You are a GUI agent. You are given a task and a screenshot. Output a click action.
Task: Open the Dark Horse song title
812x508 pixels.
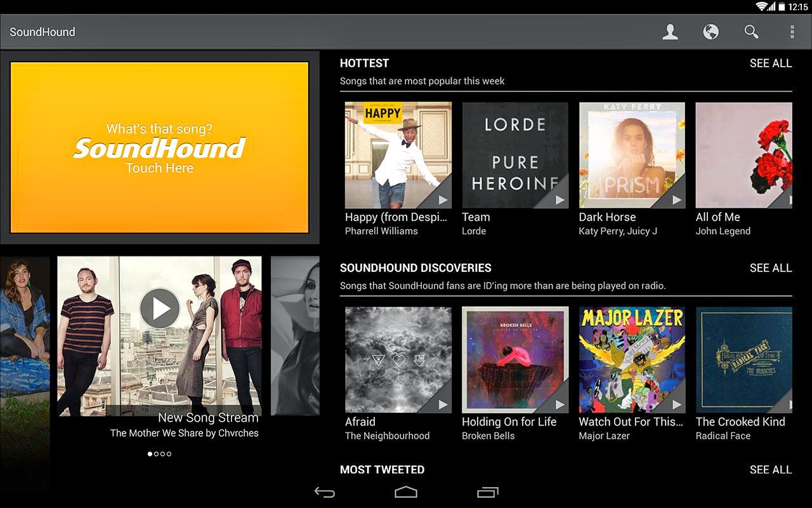tap(607, 217)
